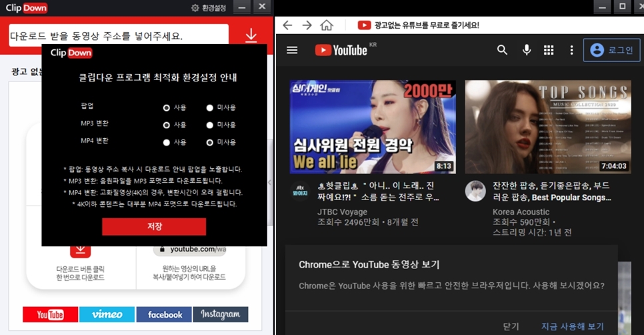Select MP4 변환 사용 radio button

click(167, 143)
